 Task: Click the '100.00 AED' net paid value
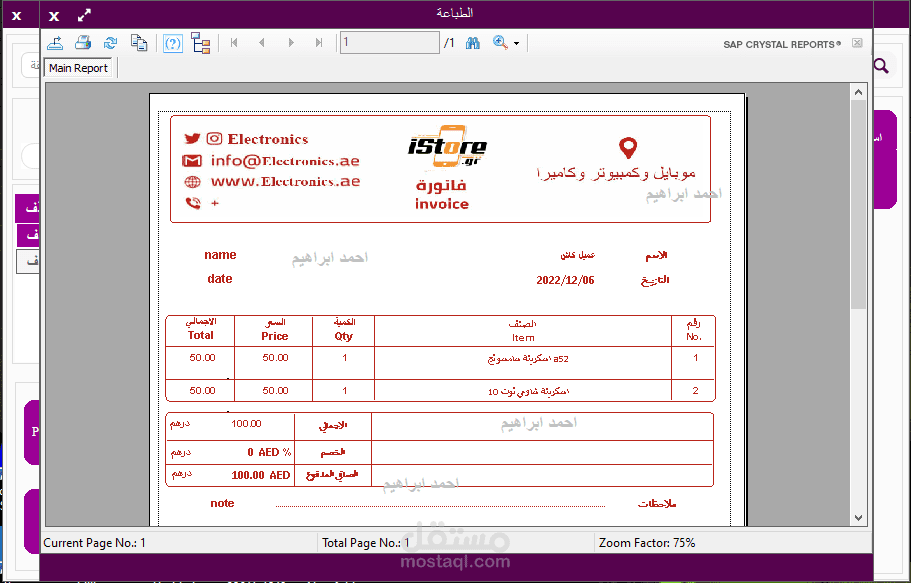[x=261, y=475]
